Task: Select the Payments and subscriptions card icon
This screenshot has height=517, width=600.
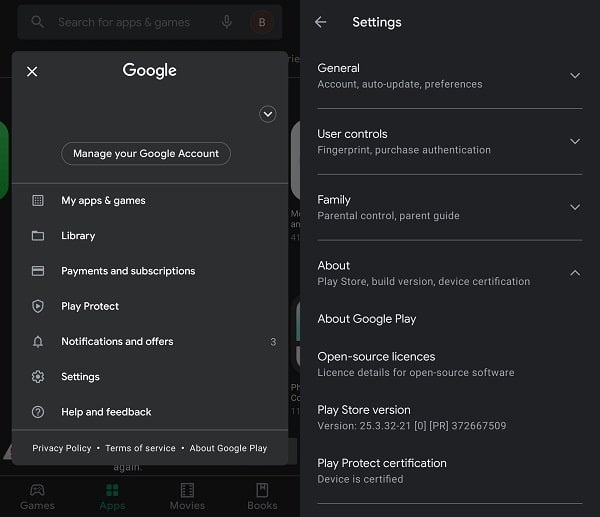Action: (38, 271)
